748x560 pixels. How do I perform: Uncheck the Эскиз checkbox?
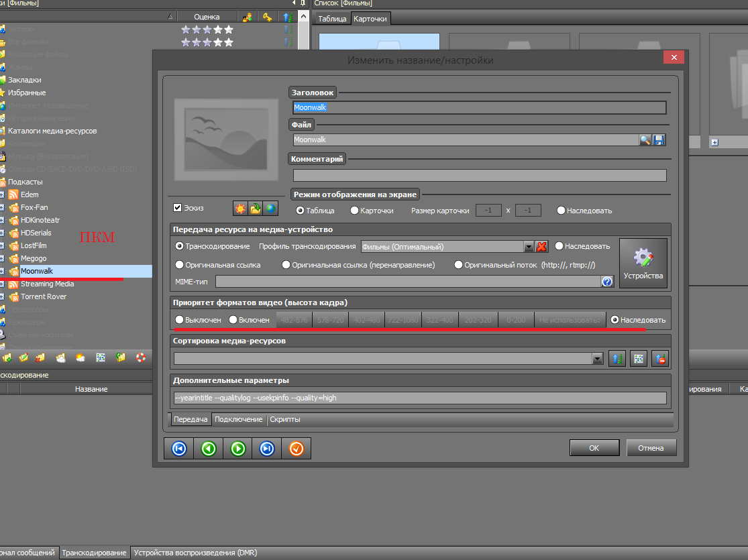pyautogui.click(x=178, y=208)
